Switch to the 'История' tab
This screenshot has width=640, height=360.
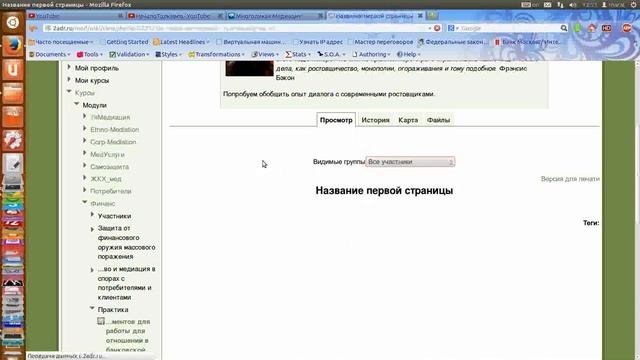(x=376, y=120)
